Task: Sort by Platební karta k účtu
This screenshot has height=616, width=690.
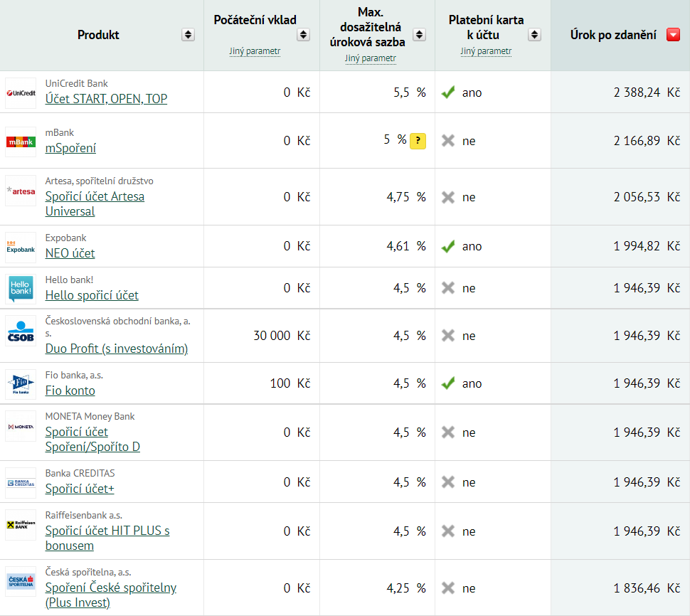Action: (x=534, y=35)
